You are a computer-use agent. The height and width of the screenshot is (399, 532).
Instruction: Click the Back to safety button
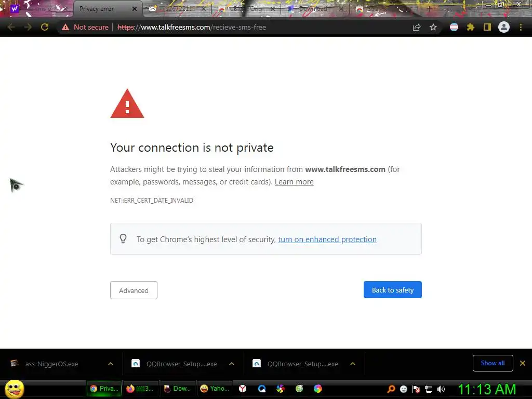(393, 290)
